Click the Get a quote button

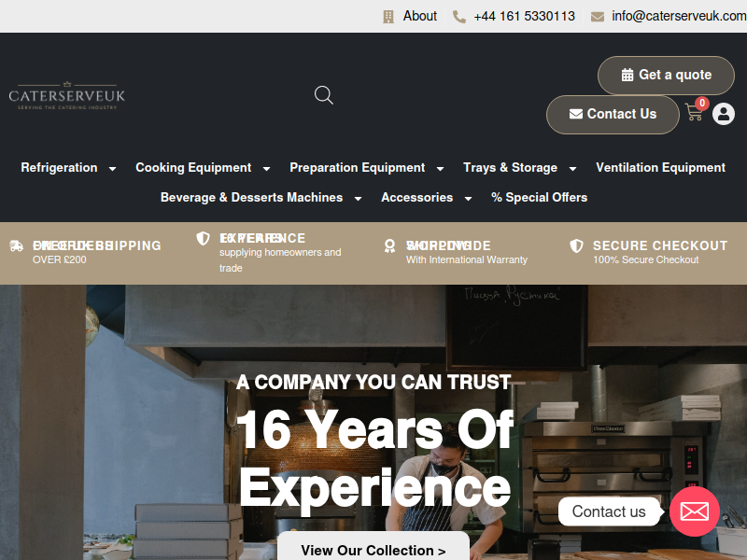pos(666,76)
